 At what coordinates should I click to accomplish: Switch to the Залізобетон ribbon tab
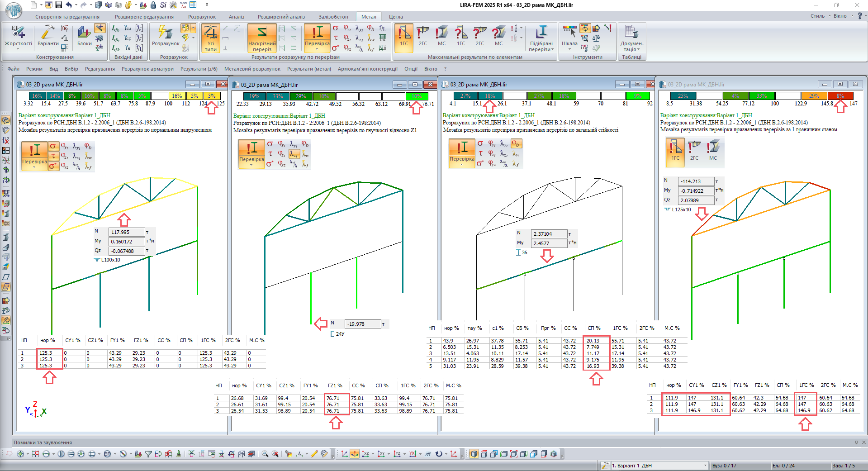point(333,17)
